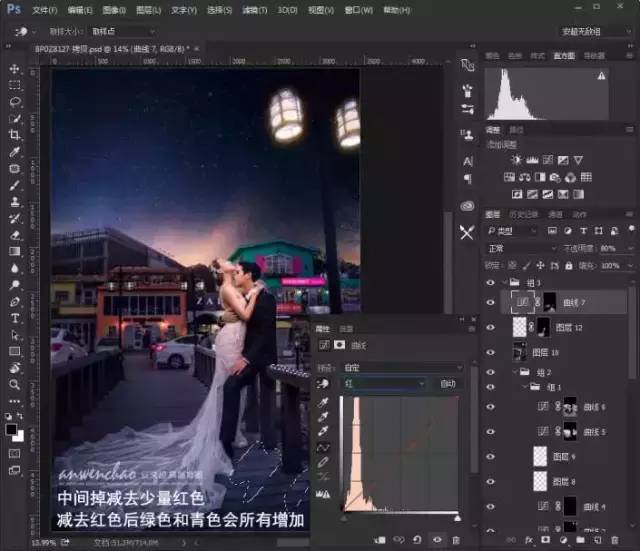The image size is (640, 551).
Task: Click the trash icon in the Layers panel
Action: [x=615, y=540]
